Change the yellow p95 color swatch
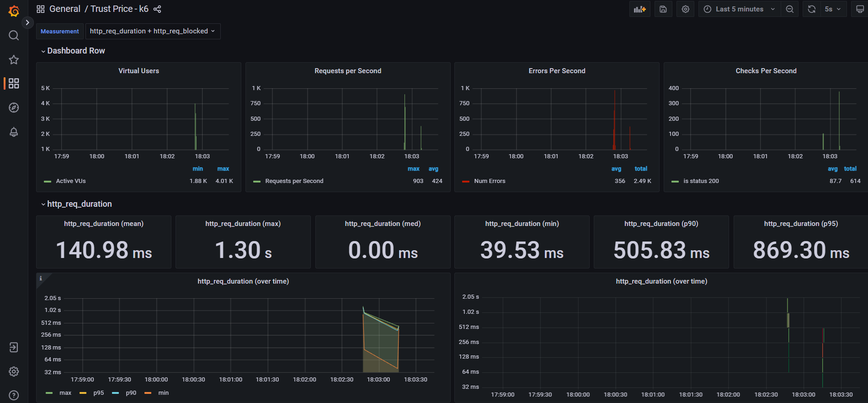 click(x=83, y=393)
